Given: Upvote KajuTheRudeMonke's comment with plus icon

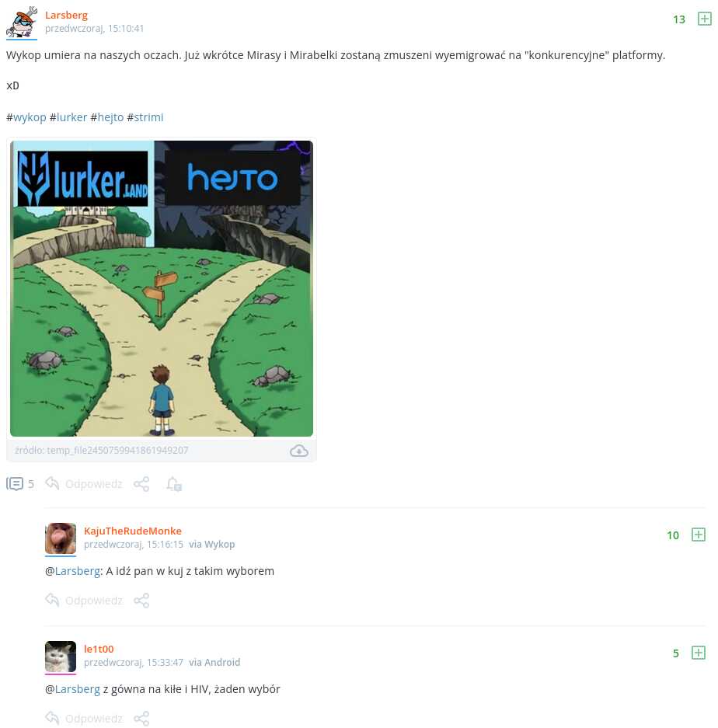Looking at the screenshot, I should click(699, 535).
